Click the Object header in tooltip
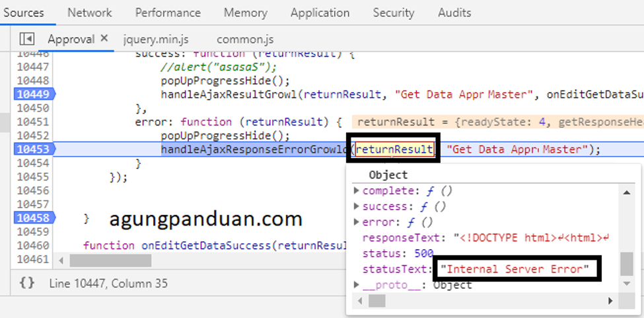Viewport: 644px width, 318px height. [x=388, y=175]
